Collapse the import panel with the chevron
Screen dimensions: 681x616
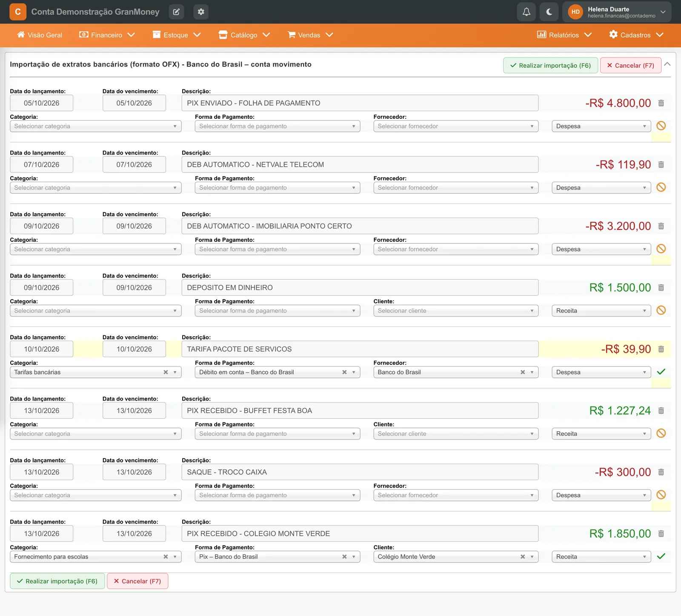coord(667,64)
